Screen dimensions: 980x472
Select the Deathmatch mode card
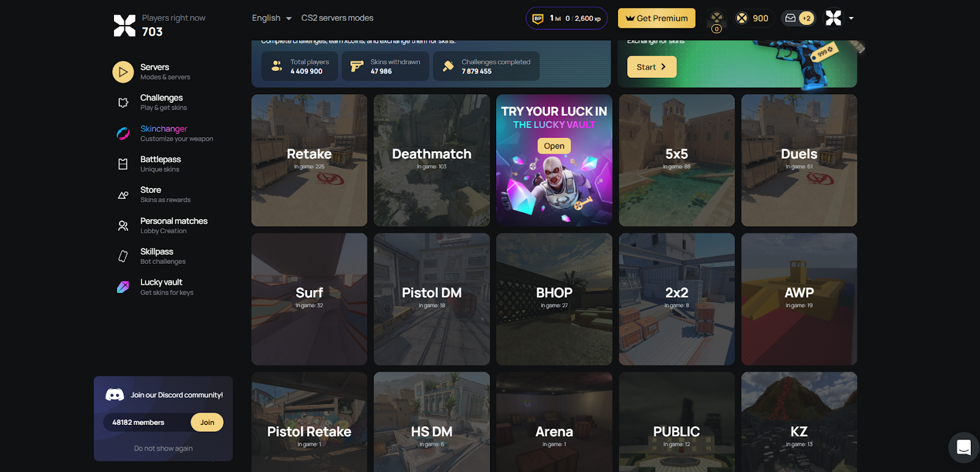pyautogui.click(x=432, y=160)
